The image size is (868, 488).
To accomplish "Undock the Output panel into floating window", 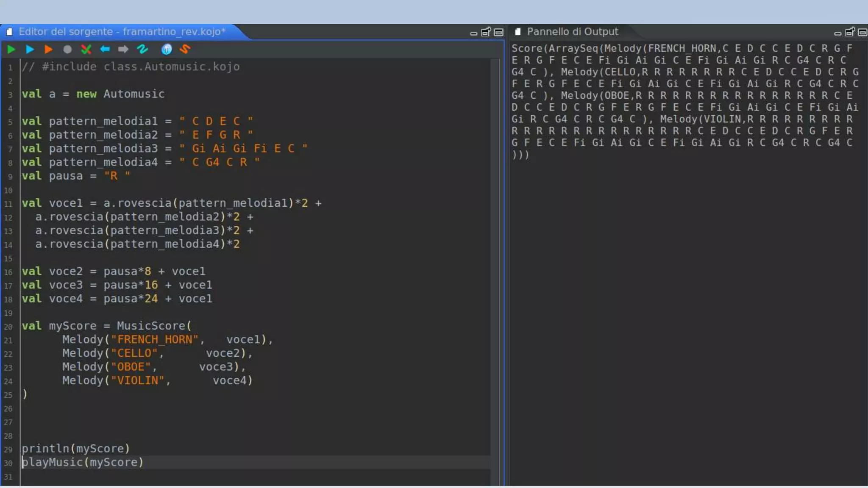I will [850, 32].
